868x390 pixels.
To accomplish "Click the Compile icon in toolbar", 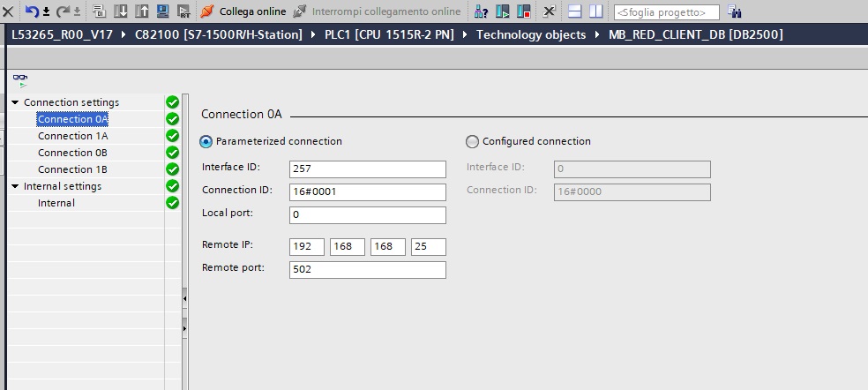I will coord(100,11).
